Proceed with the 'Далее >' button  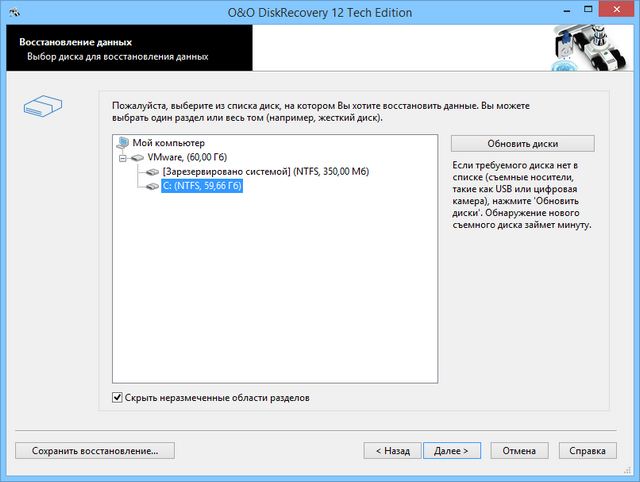pos(452,451)
